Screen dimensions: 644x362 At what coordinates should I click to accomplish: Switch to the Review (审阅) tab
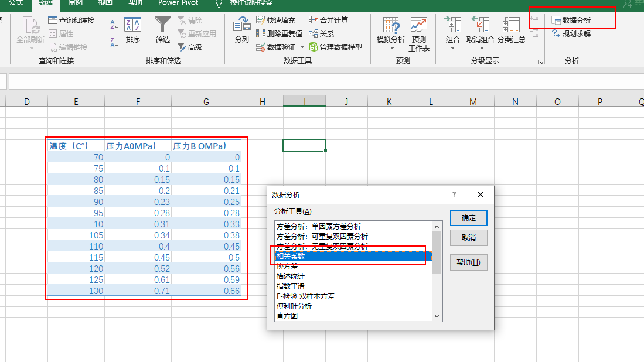click(75, 3)
